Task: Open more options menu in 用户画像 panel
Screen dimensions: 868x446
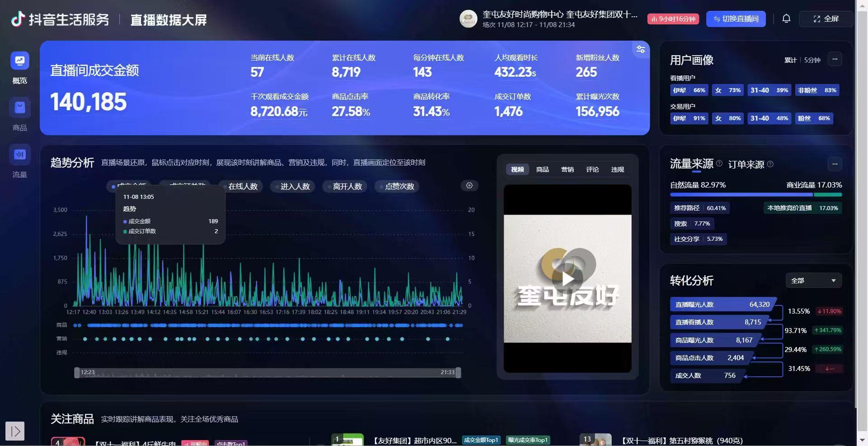Action: [x=835, y=59]
